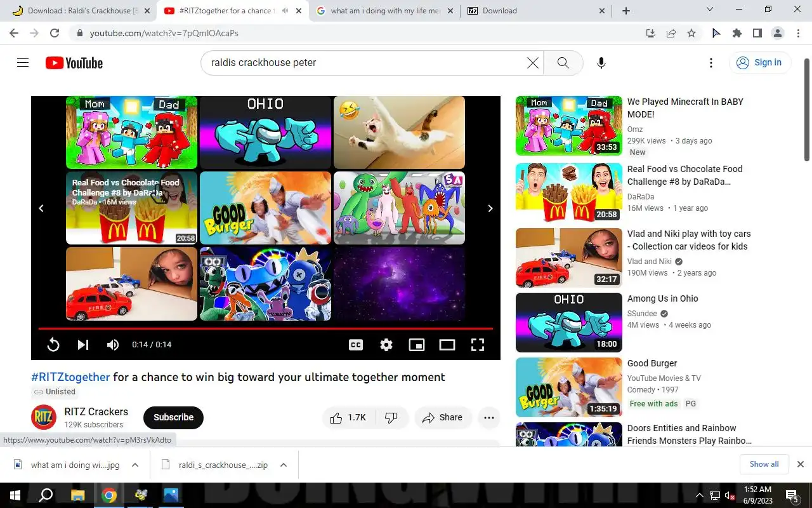Go back in the browser
812x508 pixels.
click(x=14, y=33)
